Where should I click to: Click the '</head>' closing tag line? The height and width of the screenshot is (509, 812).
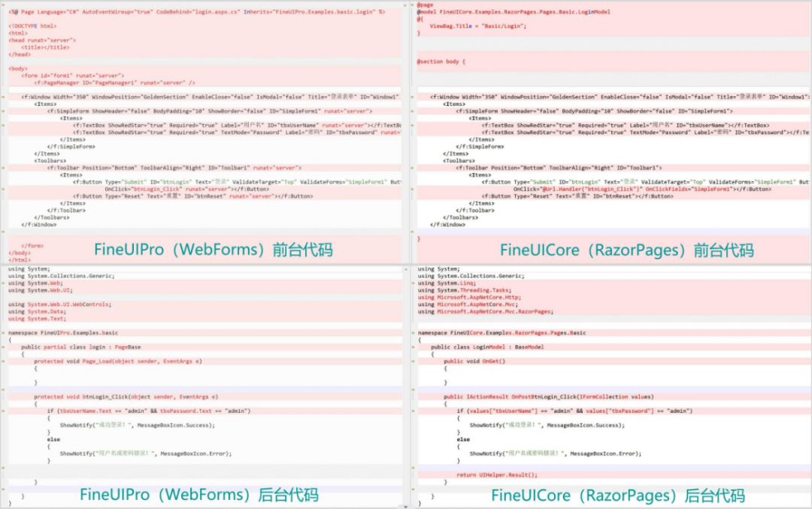pyautogui.click(x=20, y=54)
